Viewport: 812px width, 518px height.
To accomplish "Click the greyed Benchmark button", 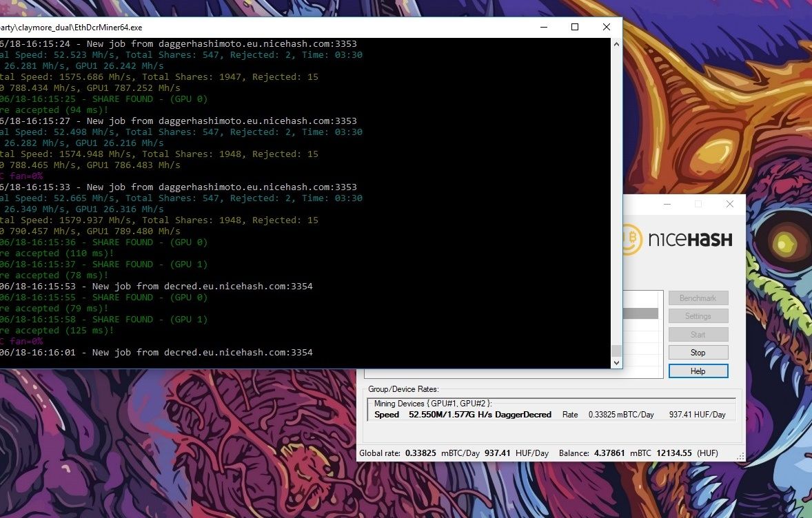I will pyautogui.click(x=698, y=298).
